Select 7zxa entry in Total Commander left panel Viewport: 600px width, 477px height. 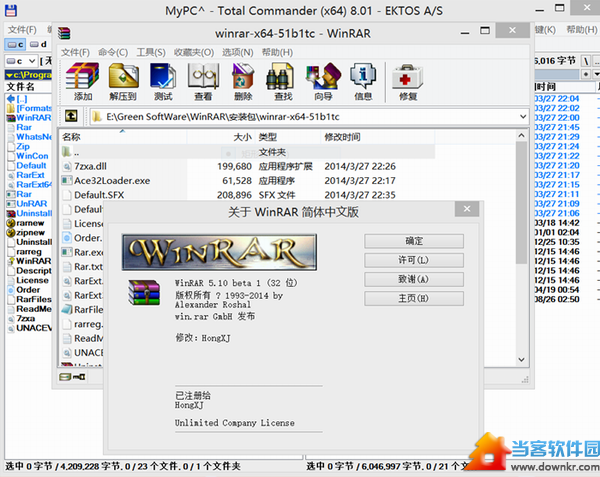coord(29,318)
